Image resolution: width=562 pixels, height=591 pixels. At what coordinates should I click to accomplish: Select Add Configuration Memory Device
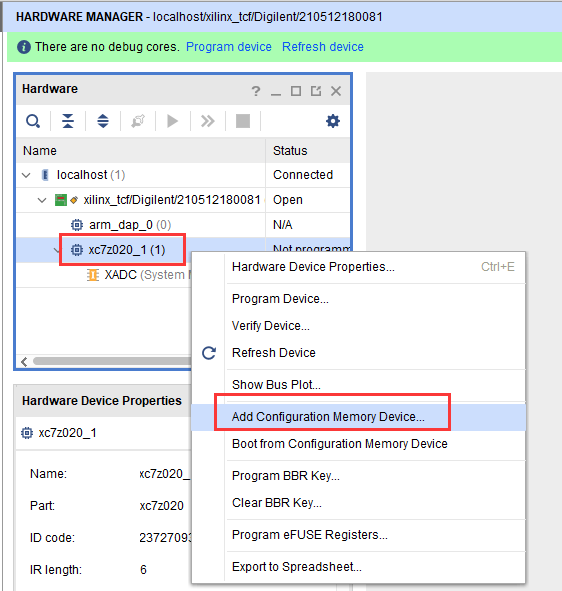[358, 417]
